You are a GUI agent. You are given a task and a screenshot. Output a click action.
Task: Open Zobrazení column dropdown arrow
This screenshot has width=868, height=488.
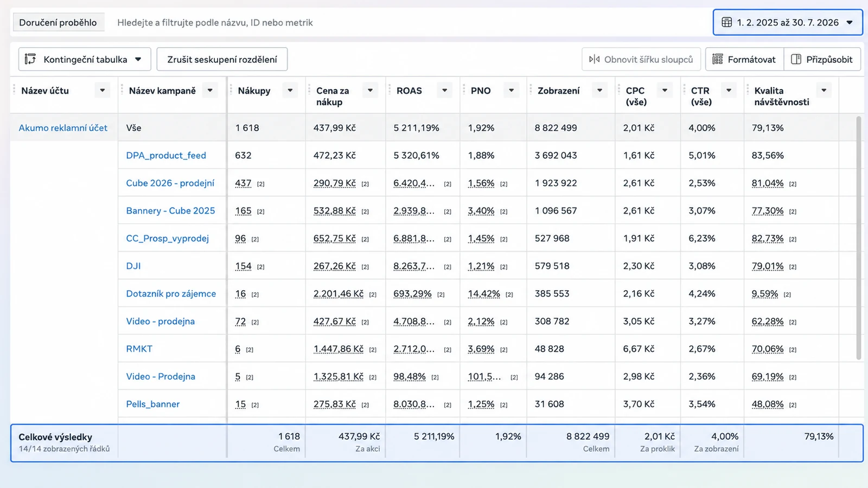click(599, 91)
